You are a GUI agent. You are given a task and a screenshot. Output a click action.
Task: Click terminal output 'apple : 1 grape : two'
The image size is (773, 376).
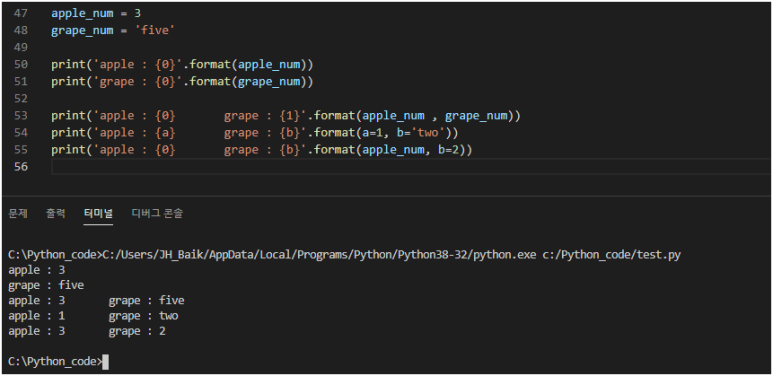93,316
